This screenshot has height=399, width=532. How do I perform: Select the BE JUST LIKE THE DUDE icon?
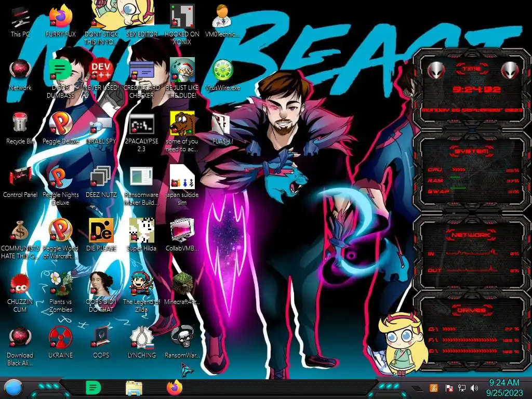[x=182, y=79]
